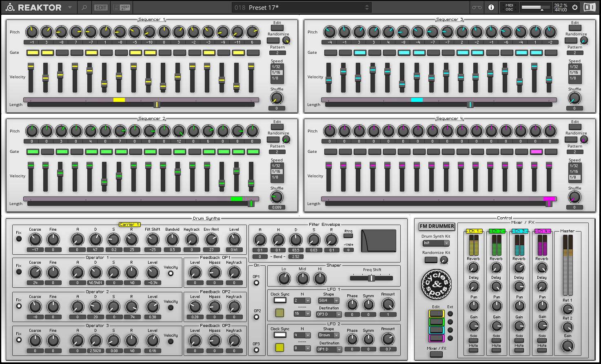601x364 pixels.
Task: Click the save HOST disk icon
Action: (x=121, y=7)
